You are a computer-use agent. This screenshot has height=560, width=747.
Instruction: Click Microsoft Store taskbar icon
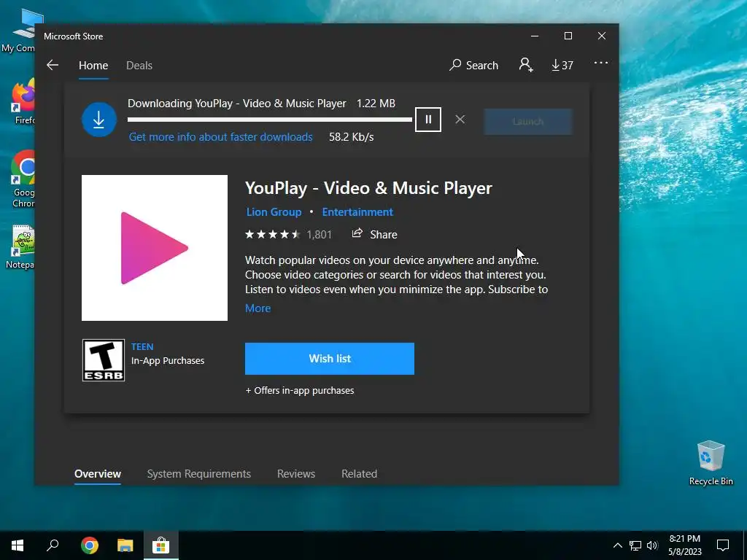click(161, 545)
